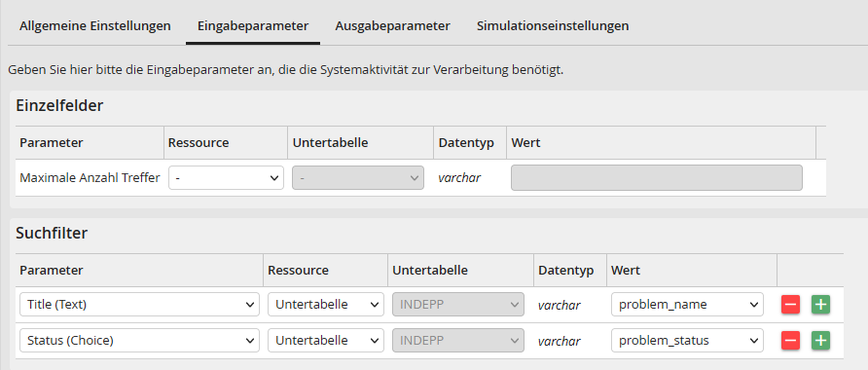The width and height of the screenshot is (868, 370).
Task: Add a filter row after Title (Text)
Action: (x=820, y=304)
